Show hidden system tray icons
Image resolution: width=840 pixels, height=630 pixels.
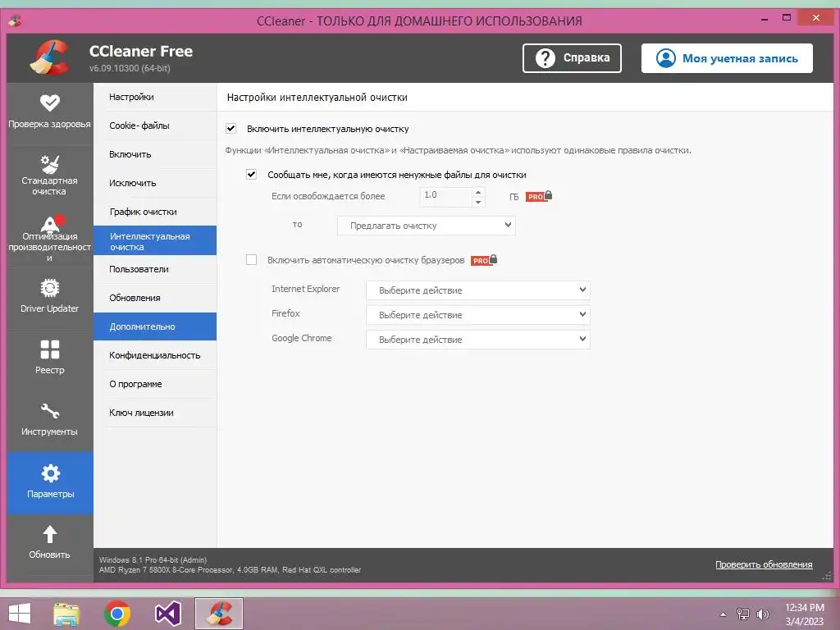724,614
